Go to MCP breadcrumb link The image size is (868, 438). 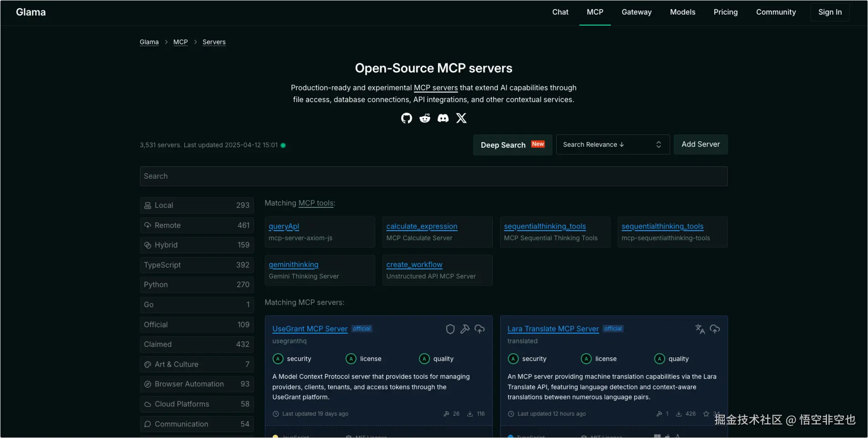[181, 42]
